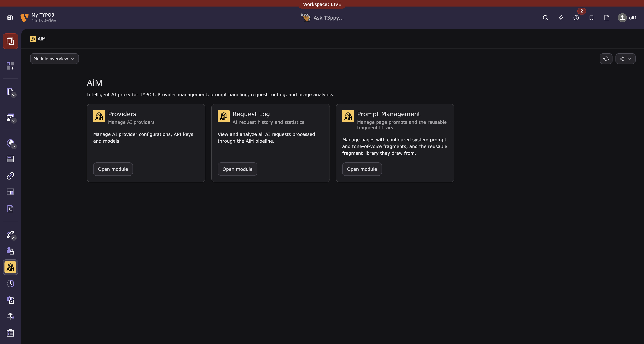Open the gear with padlock settings icon
Screen dimensions: 644x344
tap(10, 300)
